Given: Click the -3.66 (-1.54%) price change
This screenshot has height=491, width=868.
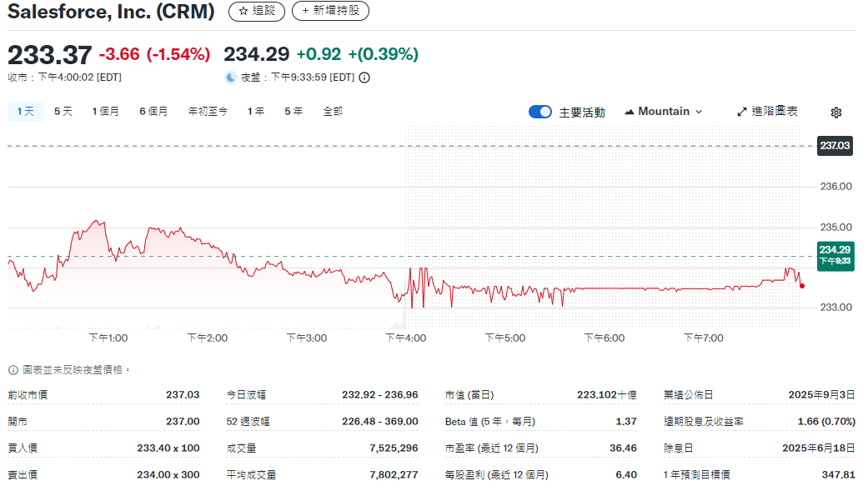Looking at the screenshot, I should [154, 54].
